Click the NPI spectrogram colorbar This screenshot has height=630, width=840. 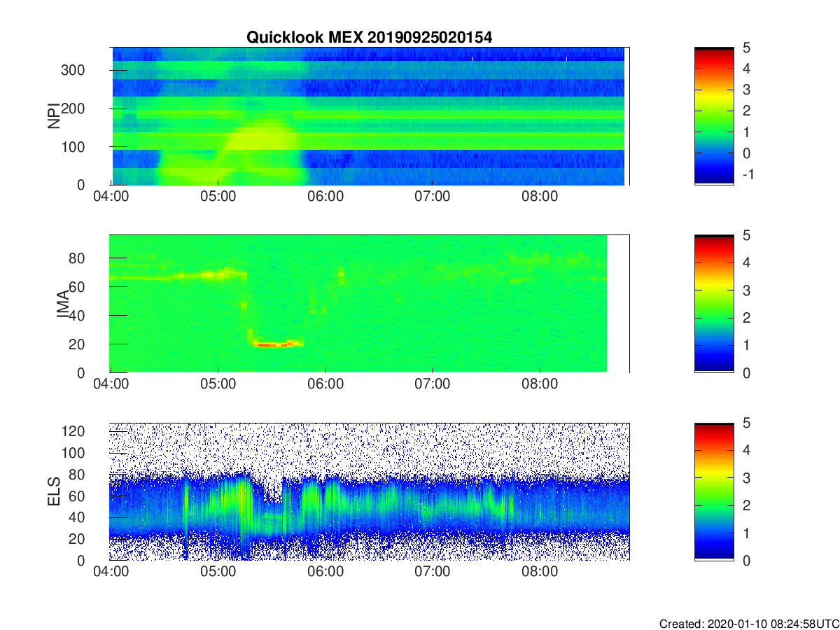click(x=714, y=116)
